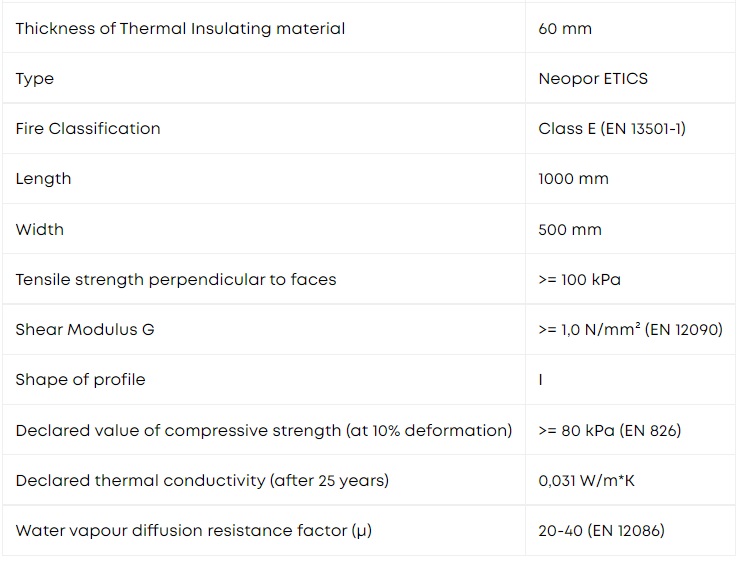Select the >= 100 kPa value
The width and height of the screenshot is (739, 561).
pyautogui.click(x=579, y=280)
